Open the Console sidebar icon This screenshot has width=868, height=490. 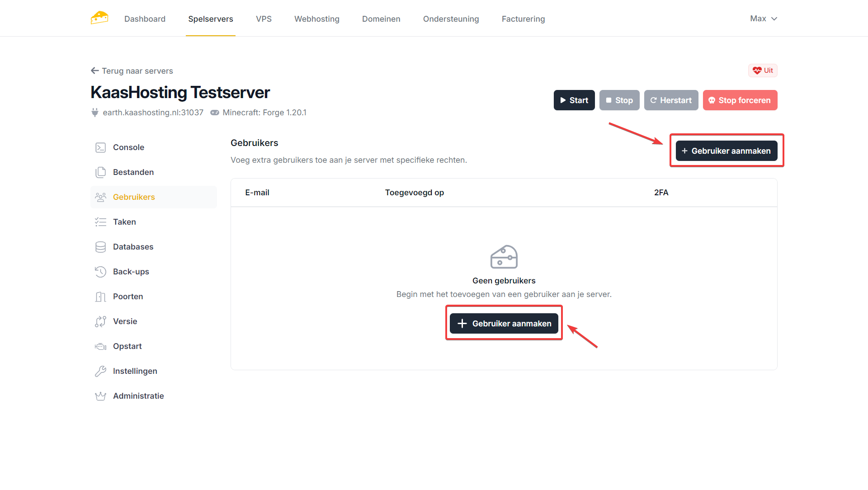click(x=100, y=147)
